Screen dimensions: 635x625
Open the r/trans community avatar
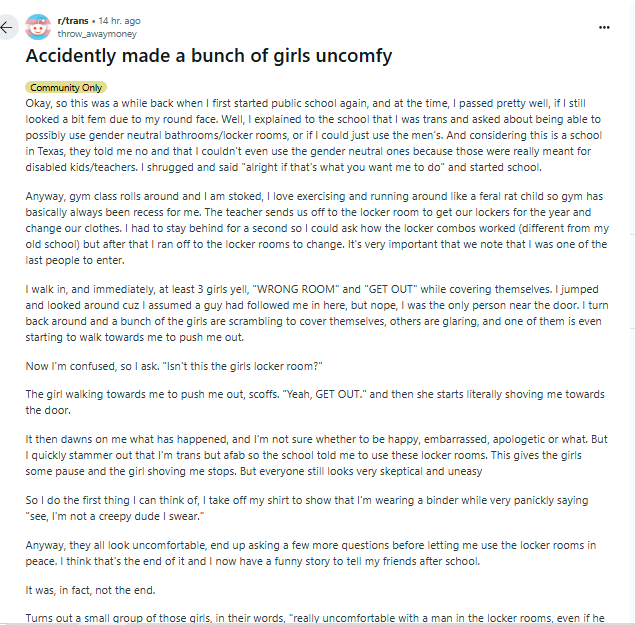point(38,27)
